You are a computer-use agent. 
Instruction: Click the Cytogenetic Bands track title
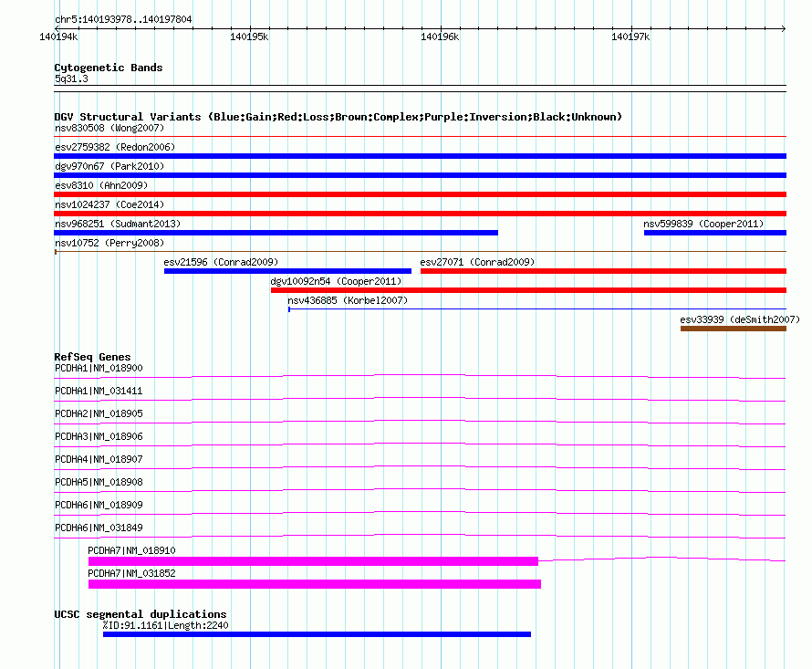(109, 68)
